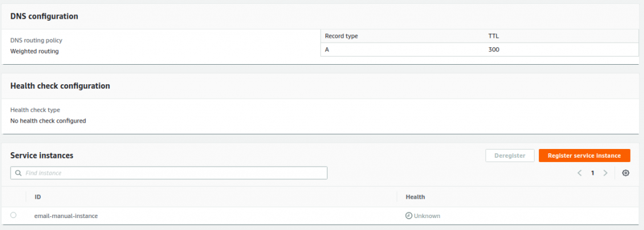The width and height of the screenshot is (644, 230).
Task: Click the Health check configuration heading
Action: pyautogui.click(x=60, y=86)
